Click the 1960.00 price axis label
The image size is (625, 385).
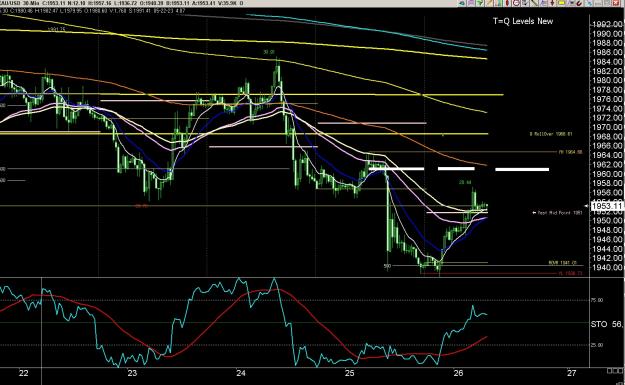[x=608, y=174]
